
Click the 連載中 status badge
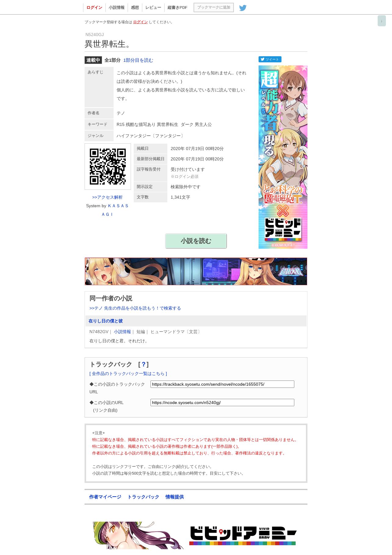[x=93, y=60]
